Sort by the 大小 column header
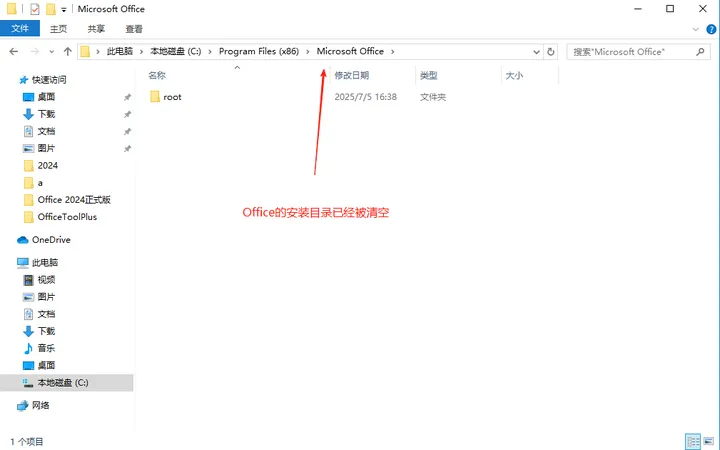Image resolution: width=720 pixels, height=450 pixels. 514,75
